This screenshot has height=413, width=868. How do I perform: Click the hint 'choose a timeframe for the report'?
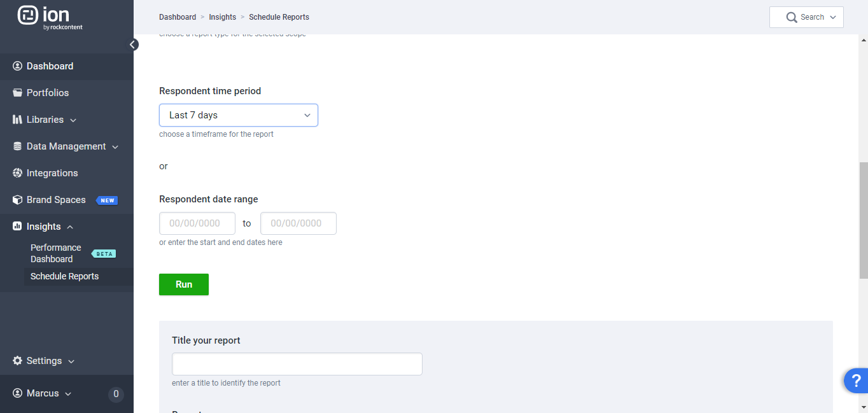coord(216,134)
